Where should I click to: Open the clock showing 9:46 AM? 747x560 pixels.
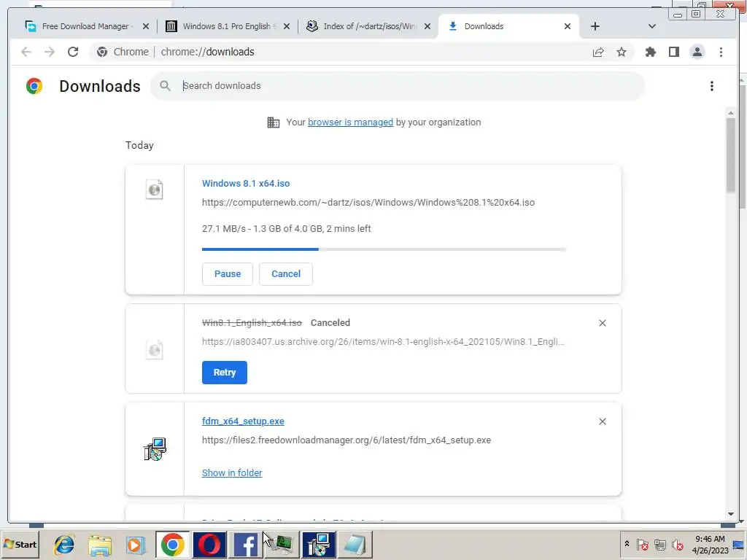click(x=710, y=544)
